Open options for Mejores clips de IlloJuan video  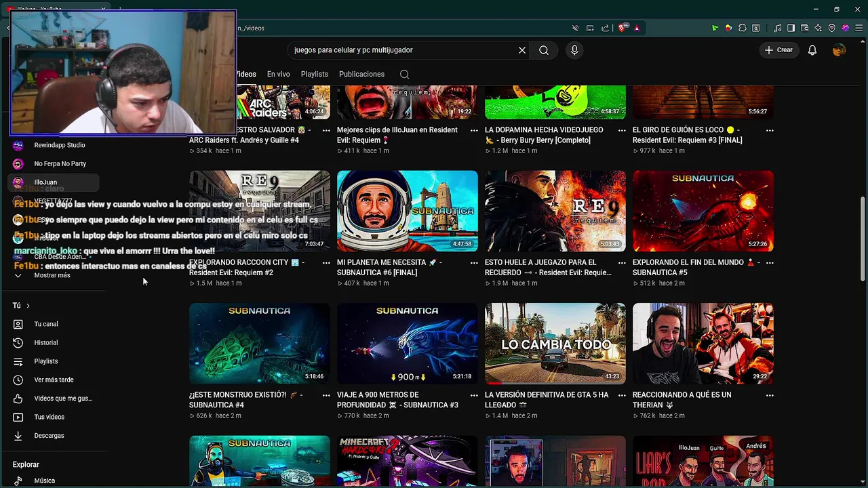coord(474,130)
